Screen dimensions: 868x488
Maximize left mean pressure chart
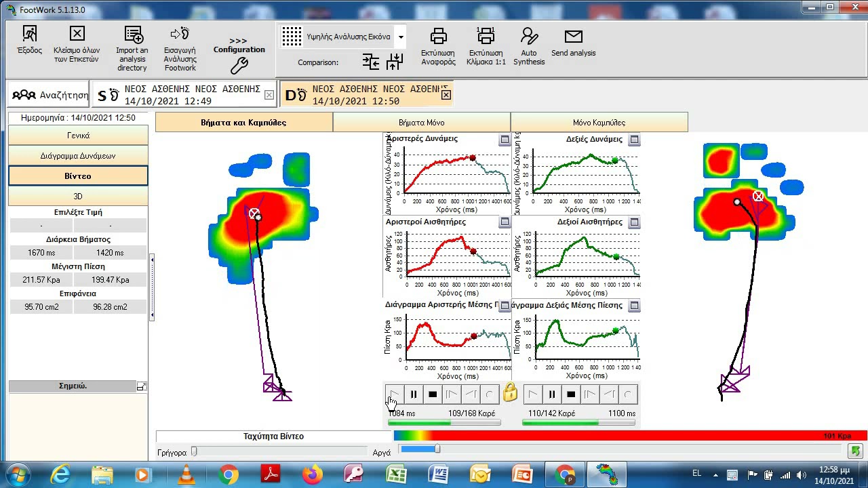[505, 306]
